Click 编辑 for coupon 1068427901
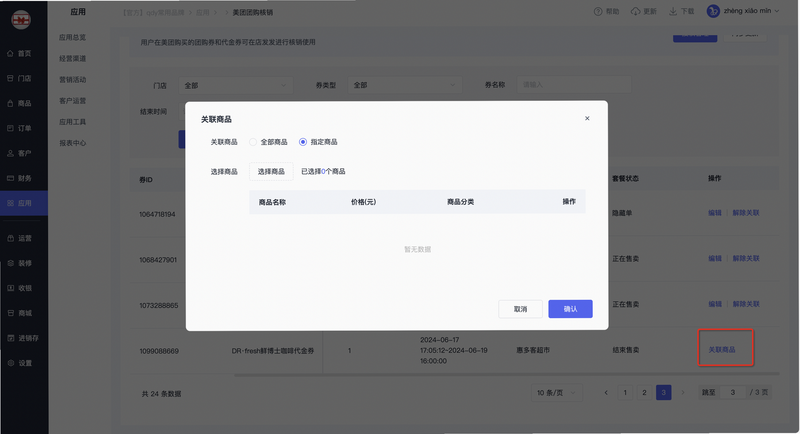The image size is (800, 434). pyautogui.click(x=715, y=259)
